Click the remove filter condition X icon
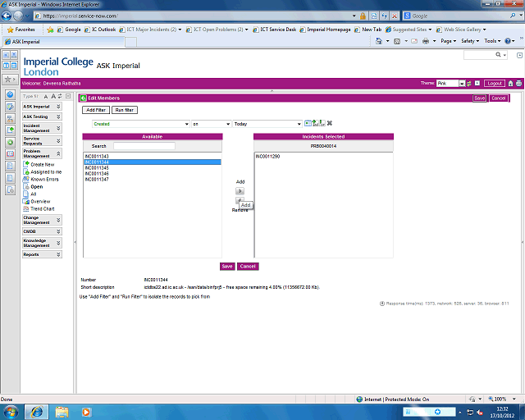The width and height of the screenshot is (525, 420). tap(329, 124)
